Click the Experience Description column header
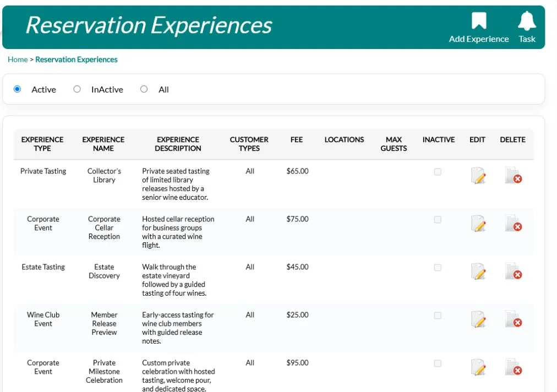557x392 pixels. 178,144
